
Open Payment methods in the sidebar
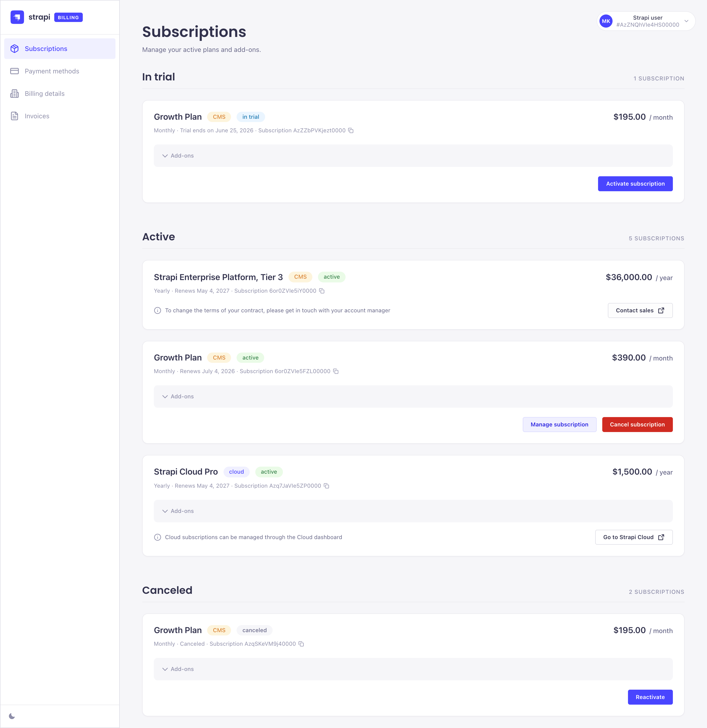pyautogui.click(x=60, y=71)
